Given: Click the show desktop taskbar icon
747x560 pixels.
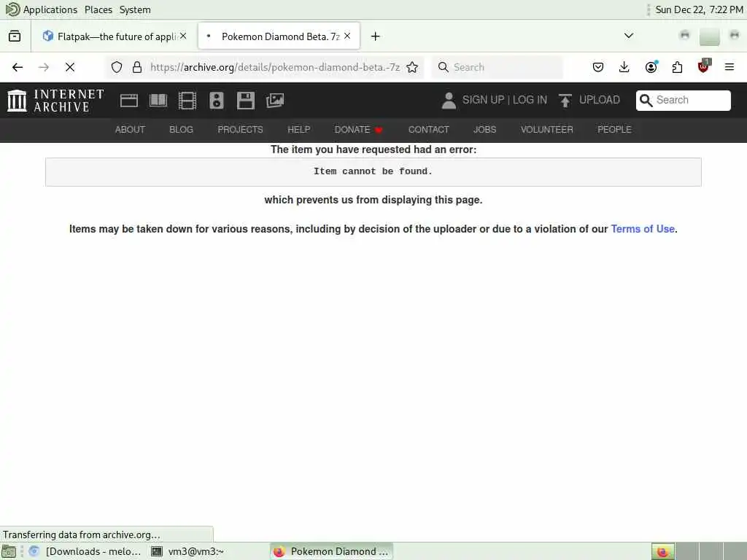Looking at the screenshot, I should (x=9, y=551).
